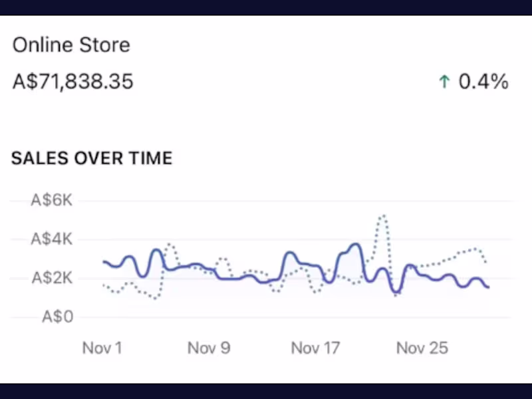Click the A$4K axis label

(x=52, y=239)
